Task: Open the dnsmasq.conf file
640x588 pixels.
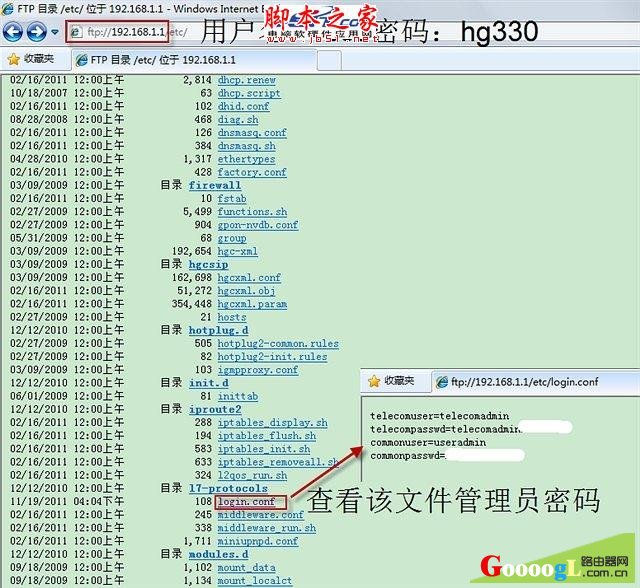Action: pos(252,133)
